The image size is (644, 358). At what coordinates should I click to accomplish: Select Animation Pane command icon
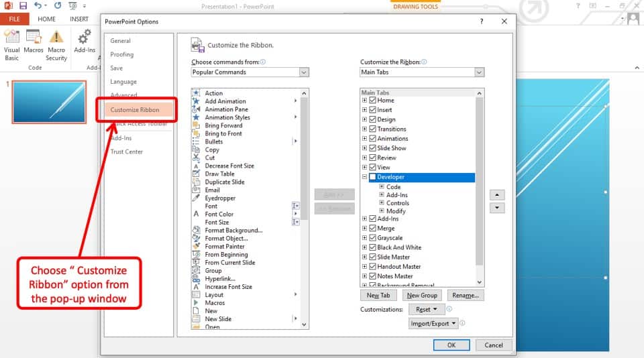pos(196,109)
